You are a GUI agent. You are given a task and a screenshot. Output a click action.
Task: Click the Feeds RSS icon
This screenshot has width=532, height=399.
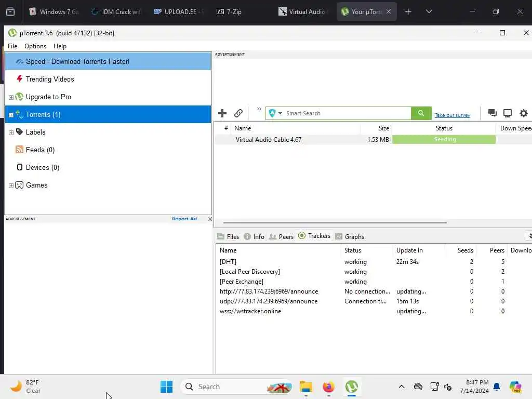click(19, 150)
